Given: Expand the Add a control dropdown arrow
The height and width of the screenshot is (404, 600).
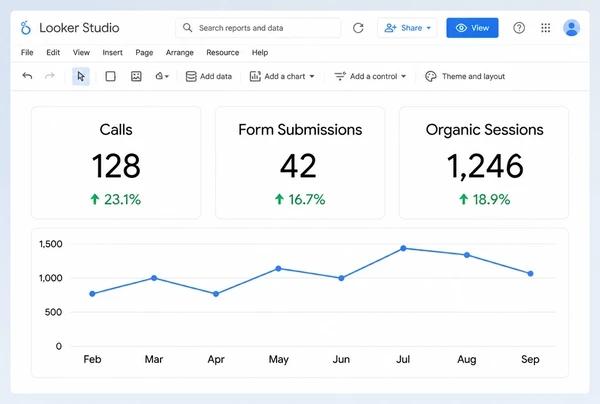Looking at the screenshot, I should tap(403, 76).
